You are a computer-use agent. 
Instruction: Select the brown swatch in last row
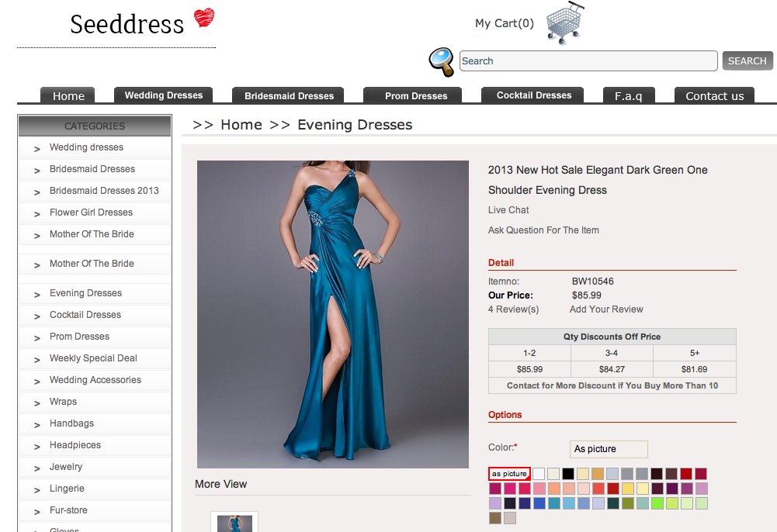click(495, 518)
